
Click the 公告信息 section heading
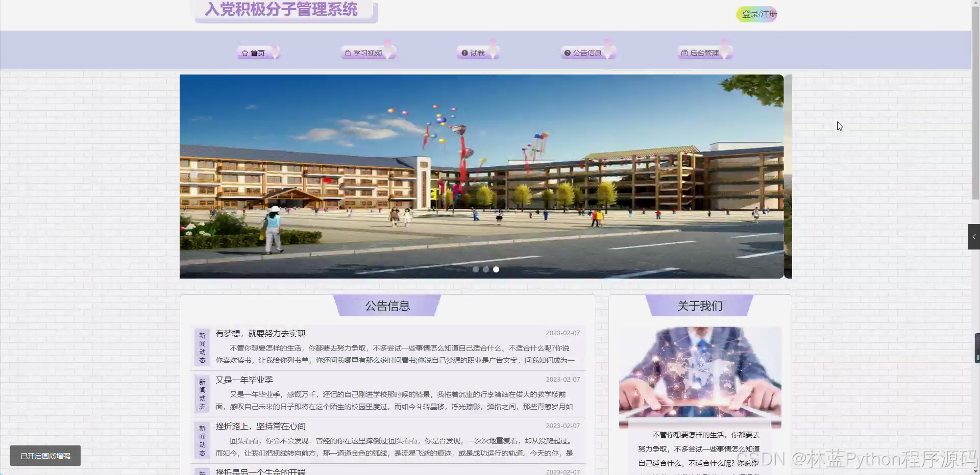point(387,306)
